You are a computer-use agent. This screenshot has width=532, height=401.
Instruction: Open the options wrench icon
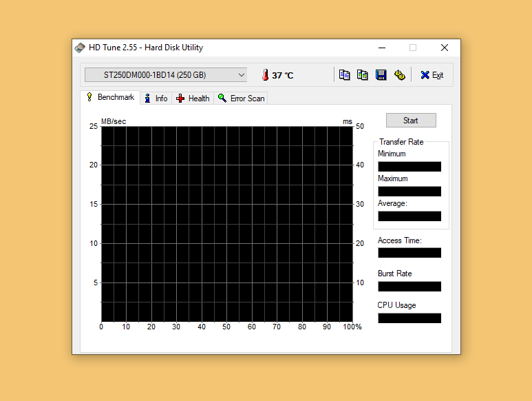click(400, 75)
